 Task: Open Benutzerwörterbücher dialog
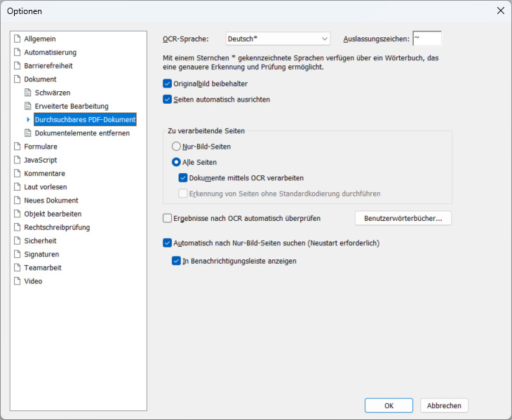[403, 218]
